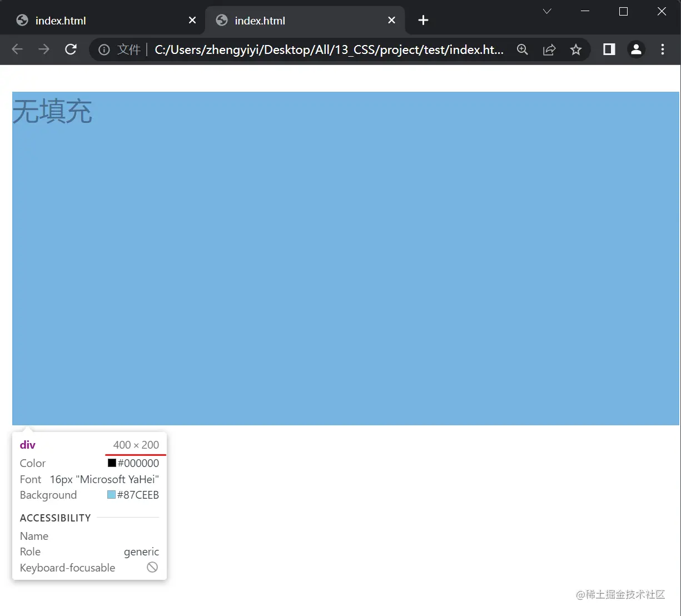Click the Keyboard-focusable not-allowed icon
Image resolution: width=681 pixels, height=616 pixels.
pyautogui.click(x=152, y=567)
